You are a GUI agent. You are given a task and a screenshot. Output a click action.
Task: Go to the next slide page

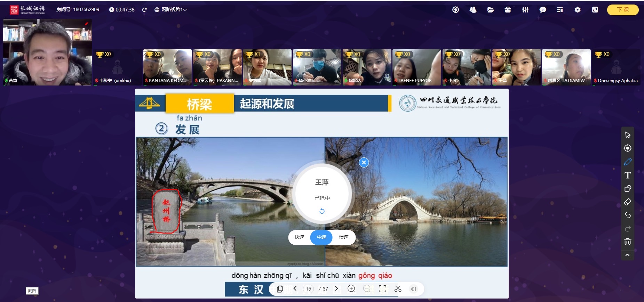coord(336,288)
